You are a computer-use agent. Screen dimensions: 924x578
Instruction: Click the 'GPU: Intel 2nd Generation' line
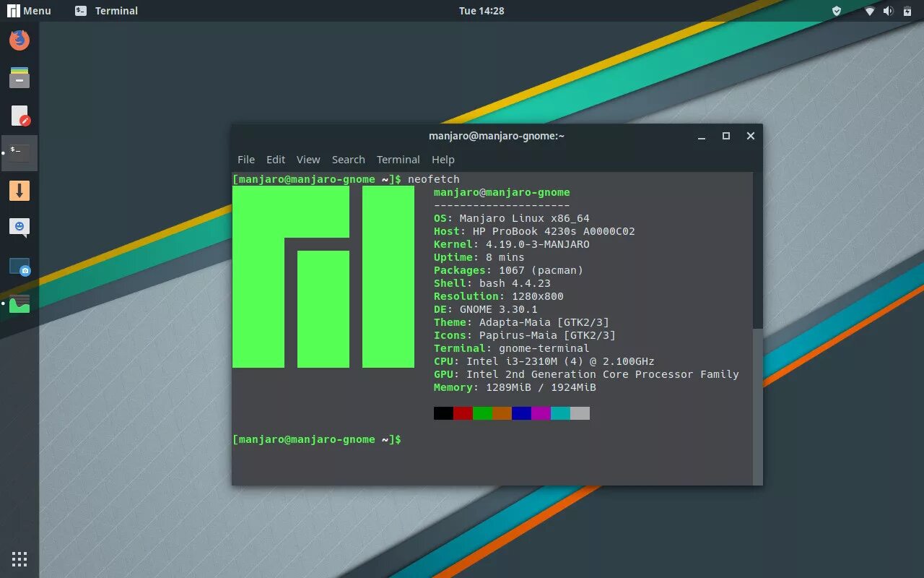pos(586,374)
